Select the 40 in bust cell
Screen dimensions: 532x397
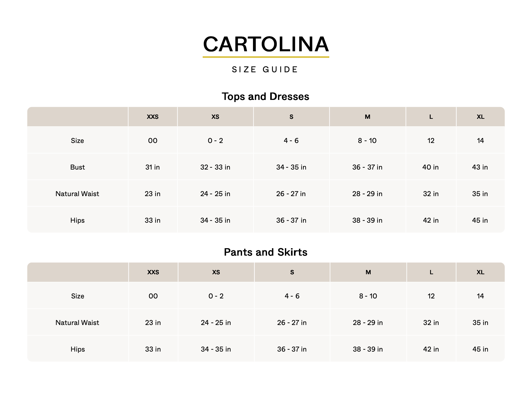(x=431, y=167)
